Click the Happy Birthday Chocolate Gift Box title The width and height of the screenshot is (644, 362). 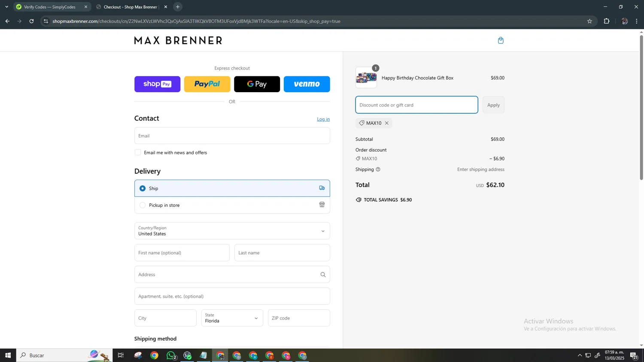tap(417, 78)
